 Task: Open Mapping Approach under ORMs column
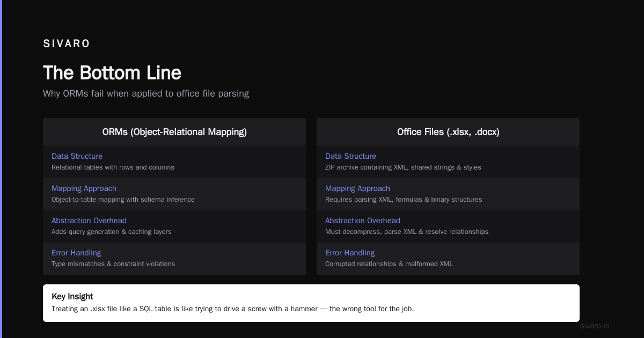coord(84,188)
